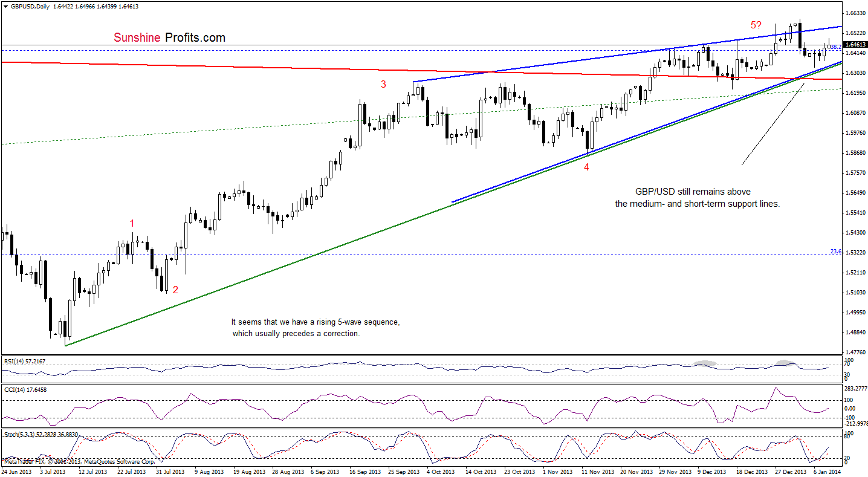
Task: Select the red wave label 4
Action: (x=586, y=167)
